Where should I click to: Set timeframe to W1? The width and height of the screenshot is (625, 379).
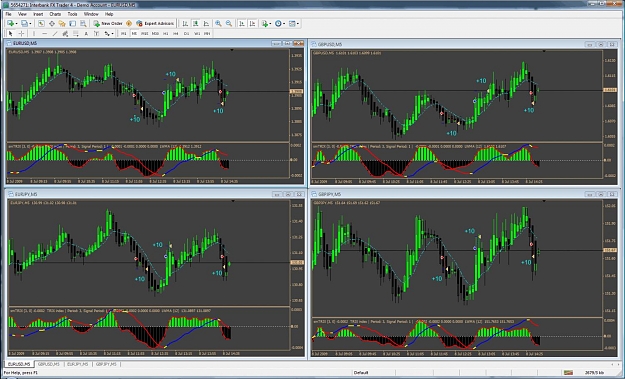tap(197, 33)
